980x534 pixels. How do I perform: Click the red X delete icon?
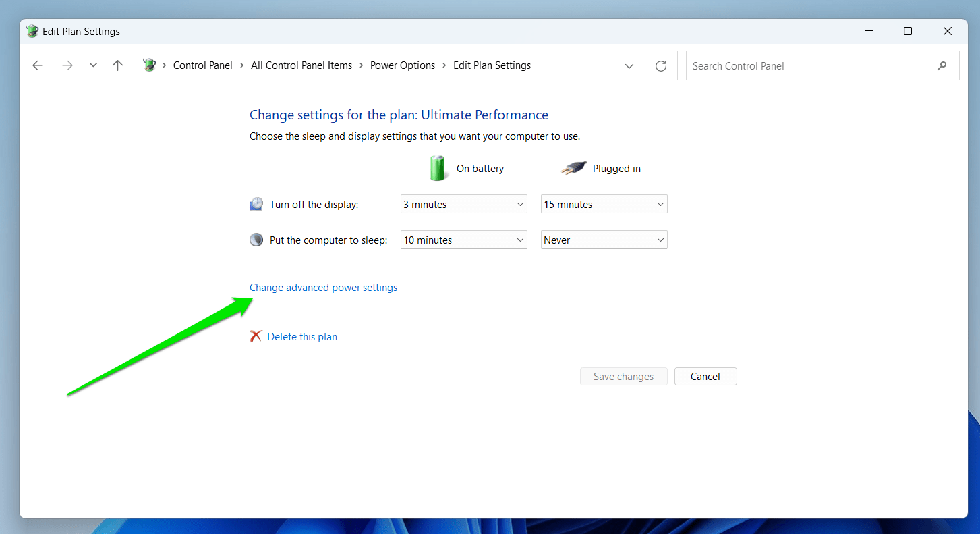pyautogui.click(x=256, y=336)
